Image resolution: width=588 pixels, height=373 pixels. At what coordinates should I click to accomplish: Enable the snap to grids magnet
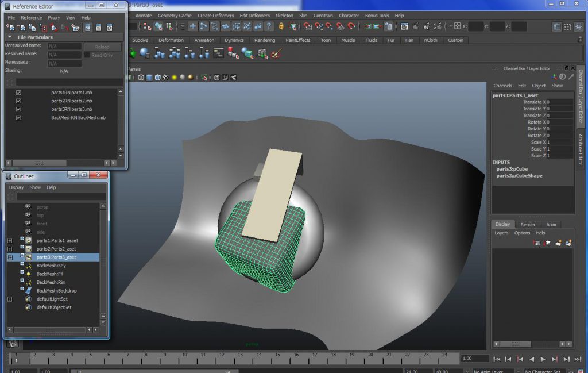coord(308,26)
